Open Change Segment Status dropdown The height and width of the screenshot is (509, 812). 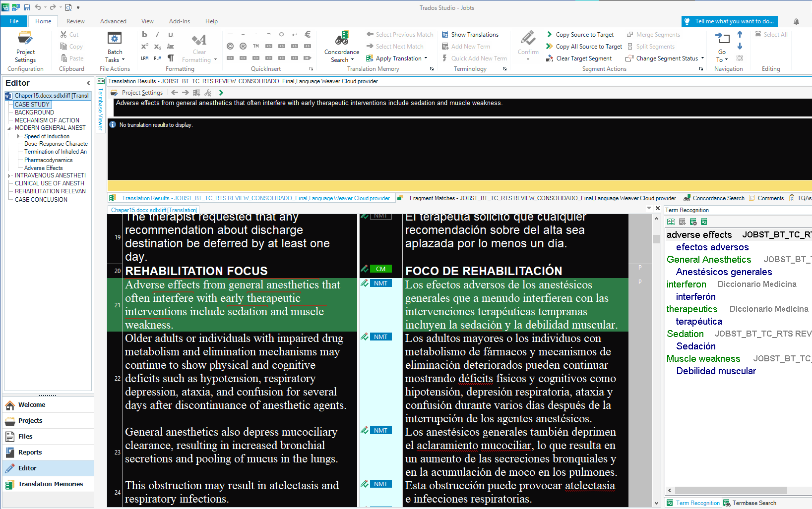point(702,58)
